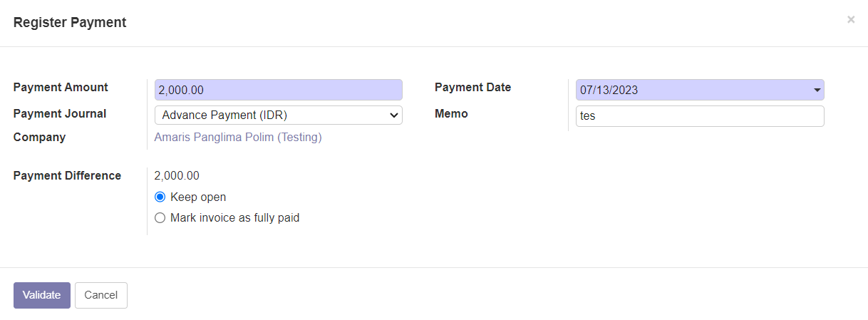
Task: Click the Payment Date field showing 07/13/2023
Action: click(x=691, y=90)
